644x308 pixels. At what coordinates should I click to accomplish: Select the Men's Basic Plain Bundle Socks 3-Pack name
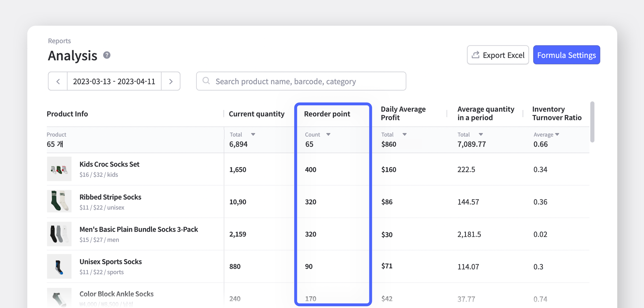click(x=138, y=229)
